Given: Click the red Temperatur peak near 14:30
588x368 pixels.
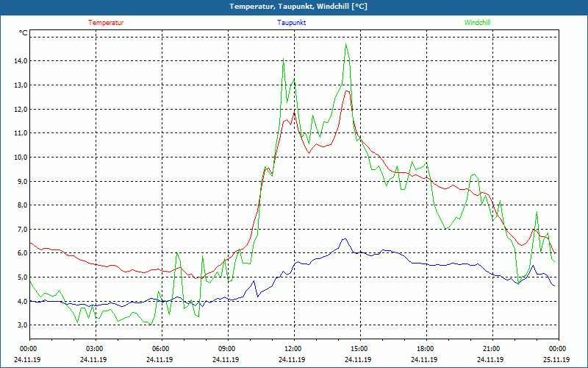Looking at the screenshot, I should pyautogui.click(x=347, y=91).
